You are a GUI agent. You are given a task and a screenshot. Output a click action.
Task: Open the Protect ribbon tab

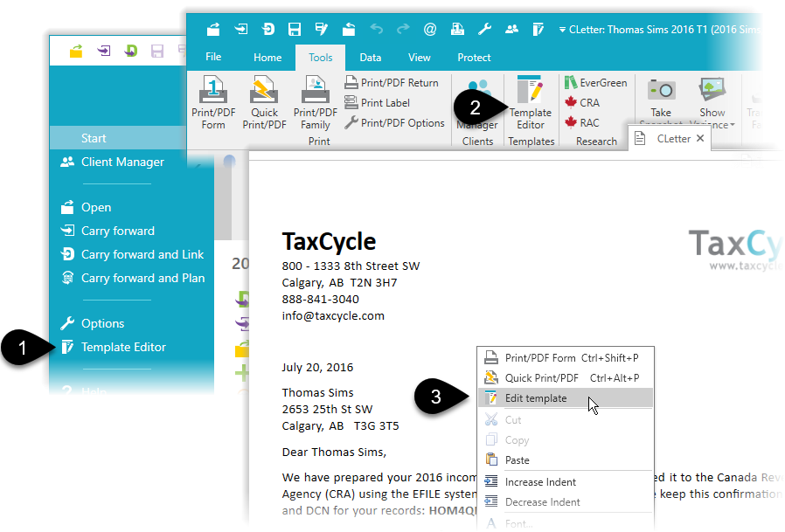(x=474, y=58)
